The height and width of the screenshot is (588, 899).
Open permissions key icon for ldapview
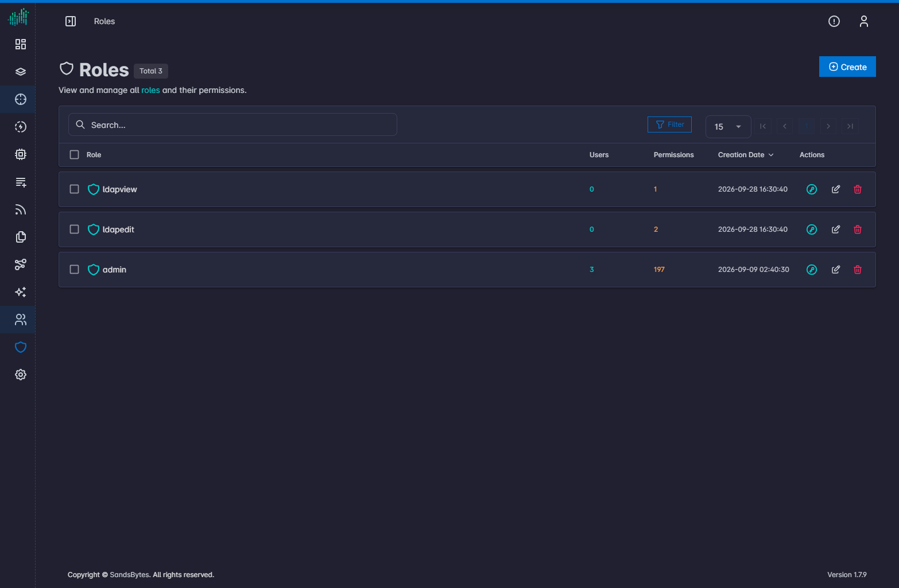[x=812, y=189]
